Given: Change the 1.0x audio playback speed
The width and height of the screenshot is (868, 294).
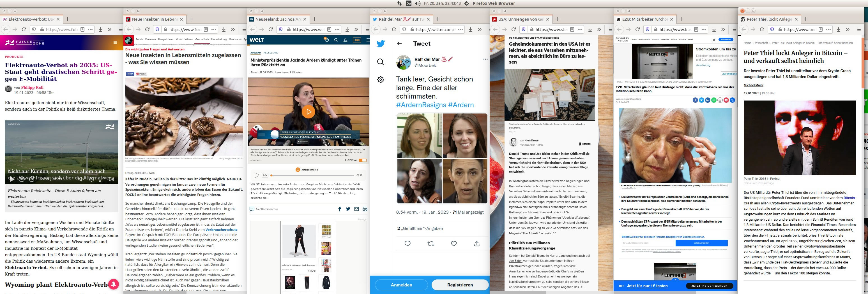Looking at the screenshot, I should [x=265, y=175].
